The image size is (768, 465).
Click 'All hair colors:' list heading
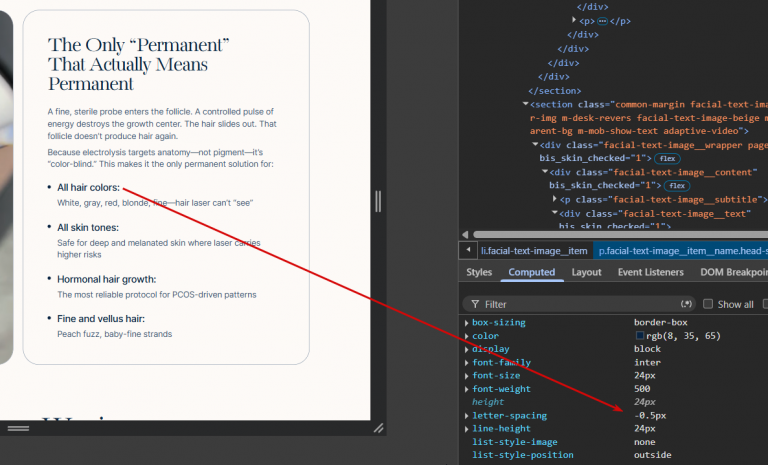pyautogui.click(x=88, y=187)
